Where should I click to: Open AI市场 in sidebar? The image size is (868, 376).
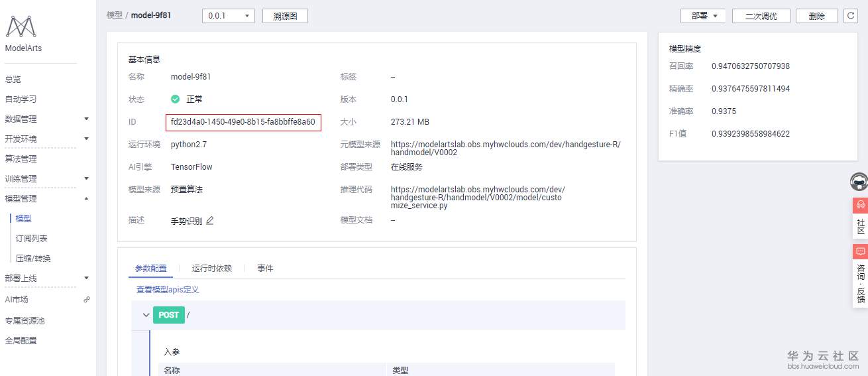17,300
